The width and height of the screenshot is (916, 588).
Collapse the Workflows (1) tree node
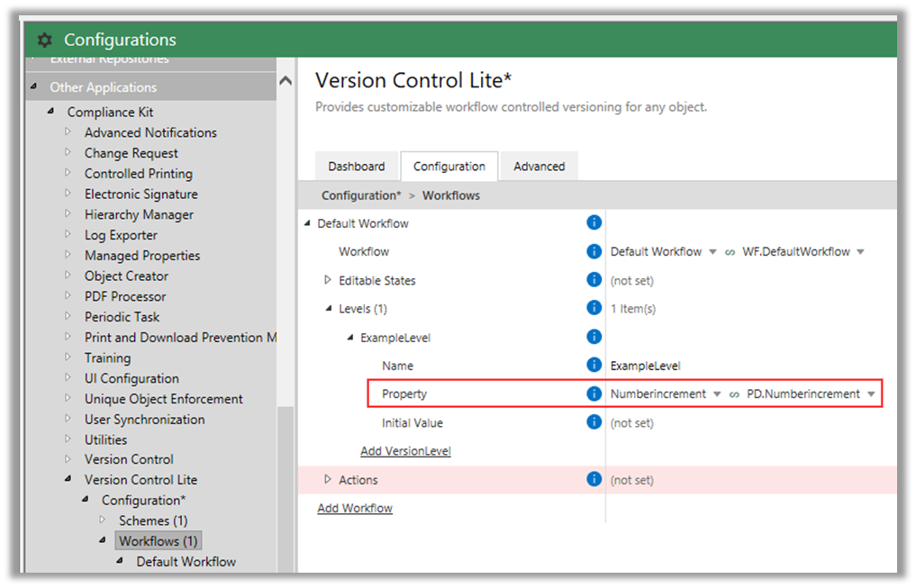pyautogui.click(x=103, y=540)
